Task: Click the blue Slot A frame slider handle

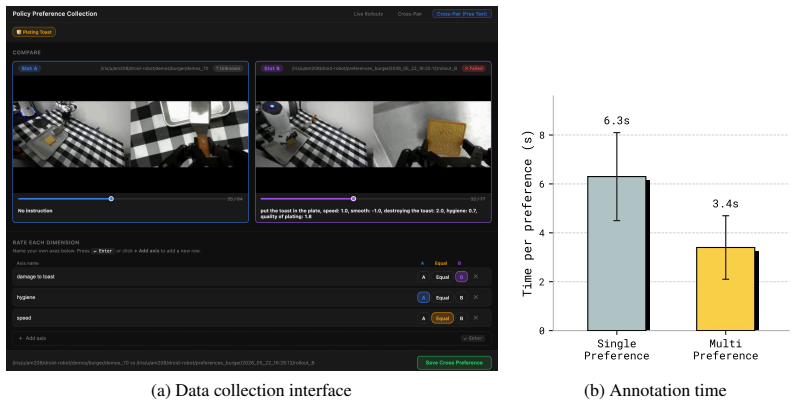Action: point(111,199)
